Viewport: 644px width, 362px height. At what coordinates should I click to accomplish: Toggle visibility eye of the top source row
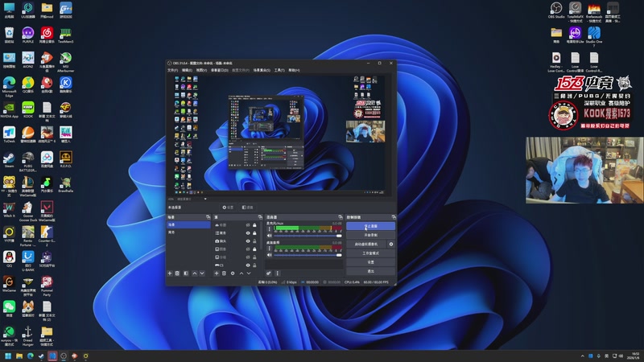[x=248, y=225]
